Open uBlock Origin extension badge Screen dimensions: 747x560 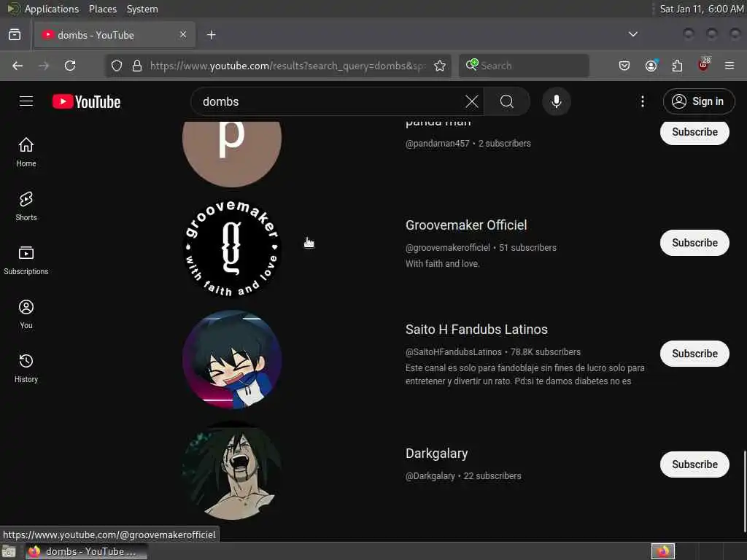point(704,65)
